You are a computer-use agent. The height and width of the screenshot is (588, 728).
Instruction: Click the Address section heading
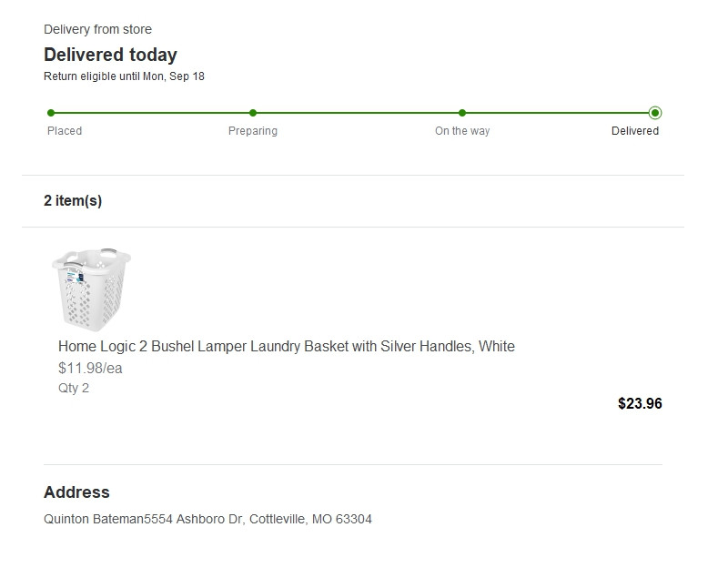tap(76, 492)
